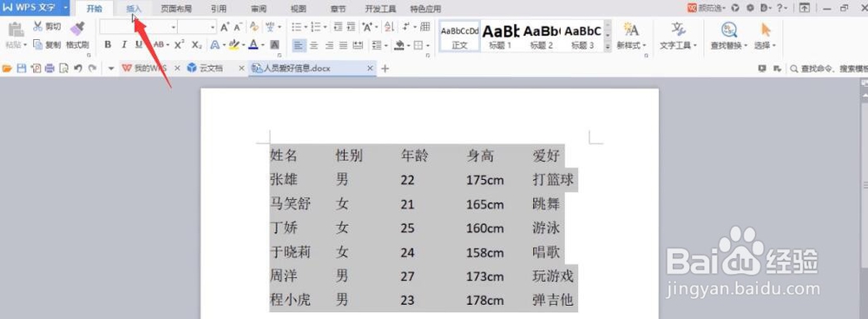Apply the 标题 1 heading style
This screenshot has width=868, height=319.
coord(501,36)
